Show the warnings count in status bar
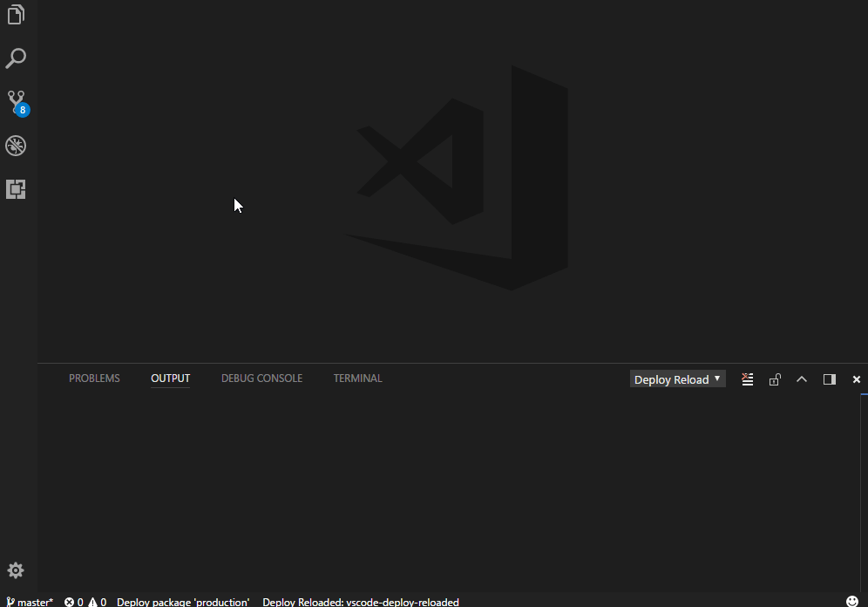Screen dimensions: 868x607 98,602
